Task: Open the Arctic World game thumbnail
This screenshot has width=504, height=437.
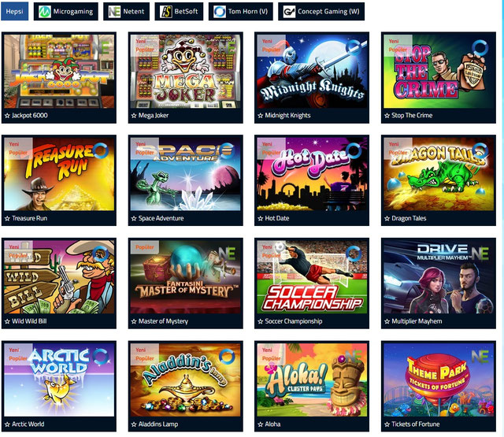Action: [x=59, y=380]
